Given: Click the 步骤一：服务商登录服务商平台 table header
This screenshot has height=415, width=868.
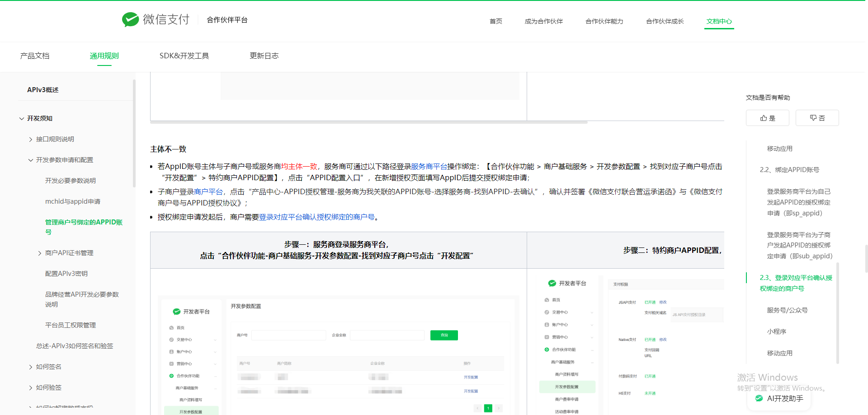Looking at the screenshot, I should [x=338, y=250].
